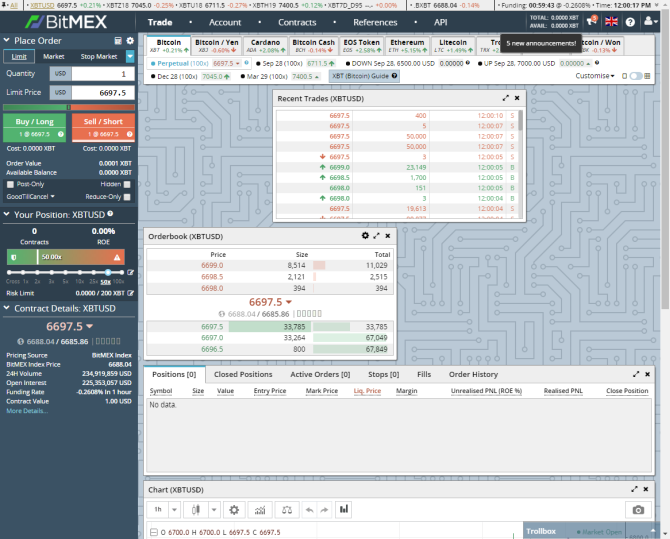Viewport: 670px width, 539px height.
Task: Switch to the Market order tab
Action: click(54, 56)
